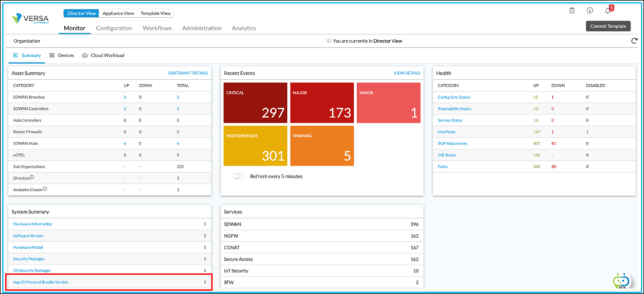The width and height of the screenshot is (644, 294).
Task: Select the Summary tab
Action: tap(27, 55)
